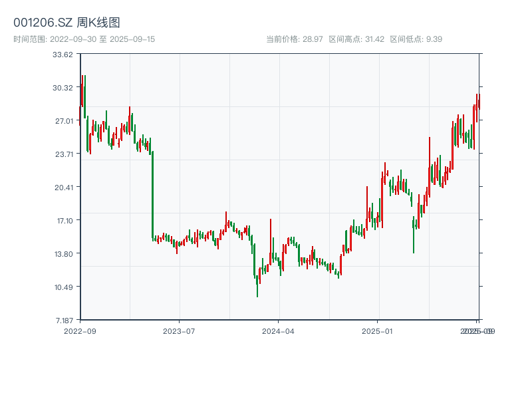Click the 2024-04 x-axis date label
Screen dimensions: 532x399
point(279,331)
